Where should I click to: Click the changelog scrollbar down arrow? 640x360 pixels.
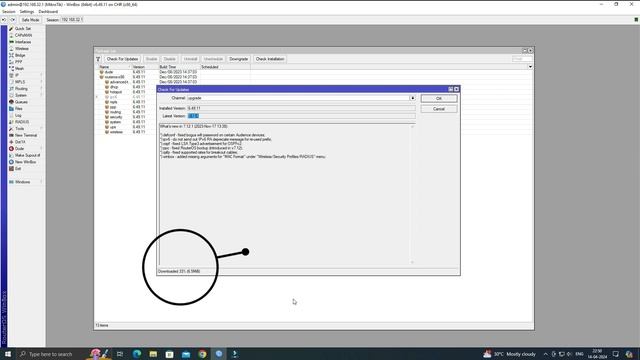pyautogui.click(x=412, y=262)
